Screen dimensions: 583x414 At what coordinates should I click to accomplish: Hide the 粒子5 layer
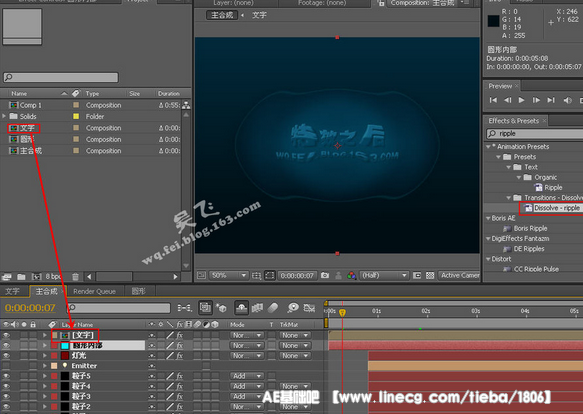pyautogui.click(x=6, y=376)
